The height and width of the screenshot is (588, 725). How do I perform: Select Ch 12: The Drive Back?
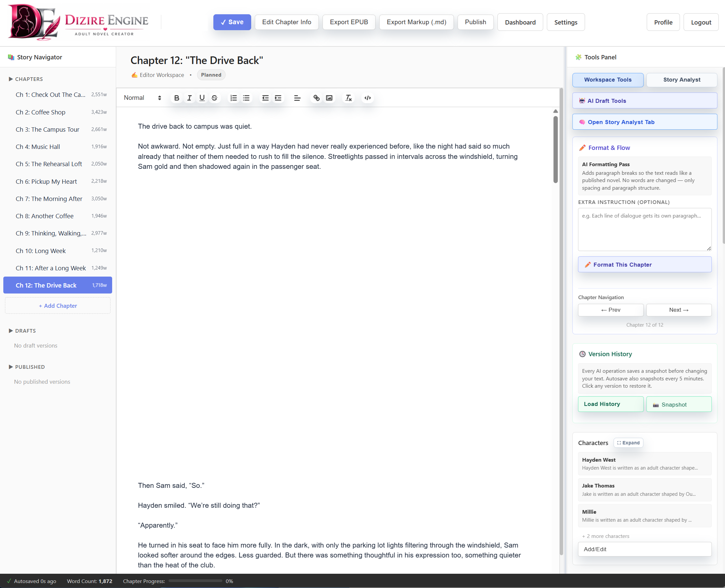pos(58,285)
